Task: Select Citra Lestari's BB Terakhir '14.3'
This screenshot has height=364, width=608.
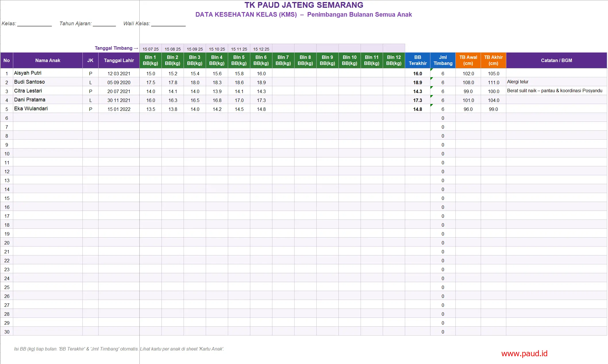Action: tap(418, 91)
